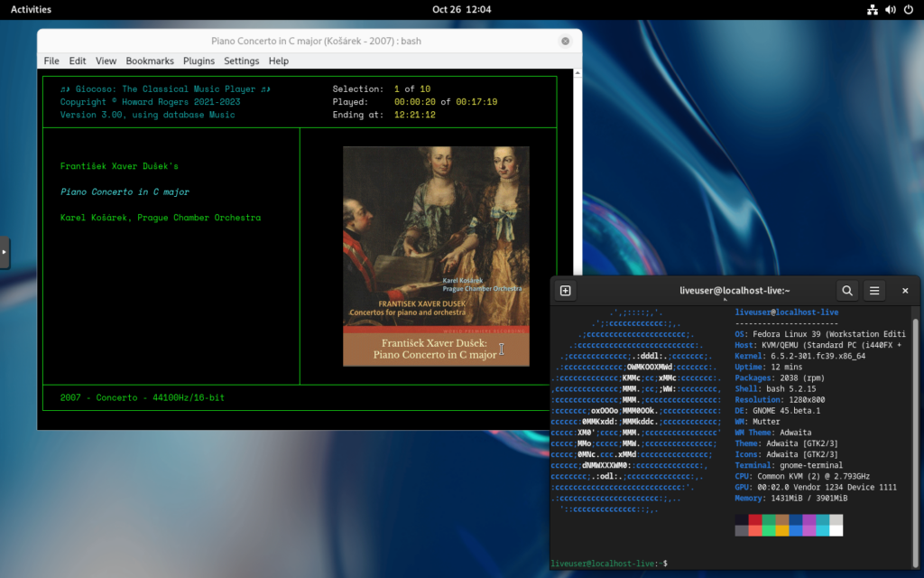
Task: Click the Dušek album cover artwork
Action: [x=436, y=256]
